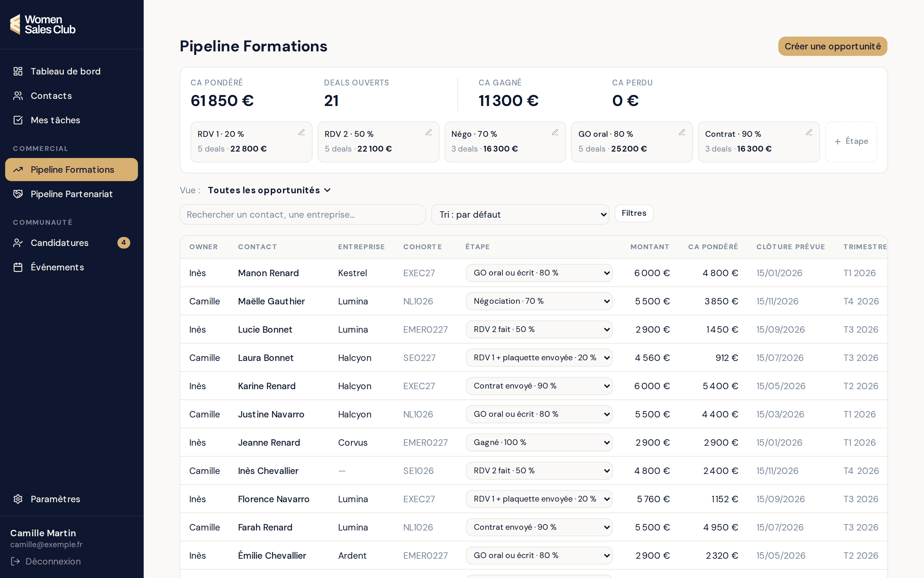Edit the RDV 2 · 50 % stage
The height and width of the screenshot is (578, 924).
pos(429,132)
